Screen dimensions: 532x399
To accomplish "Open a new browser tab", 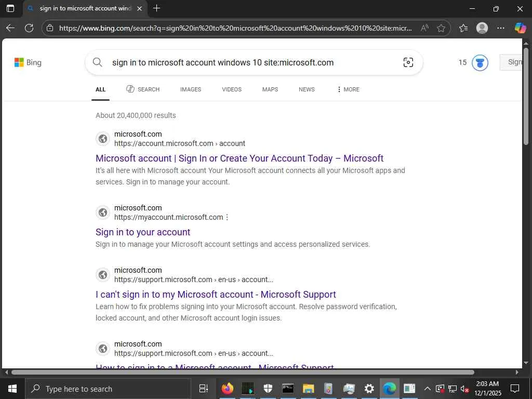I will (156, 8).
